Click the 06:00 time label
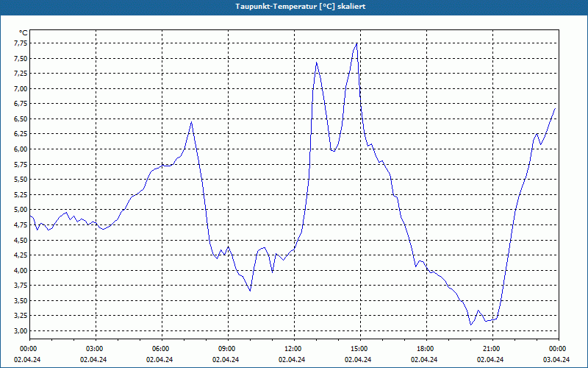The image size is (588, 368). click(x=162, y=349)
